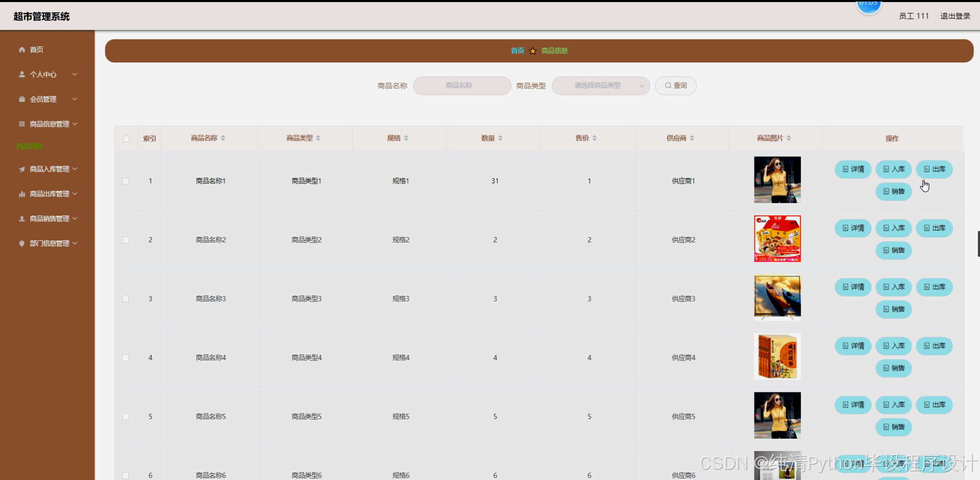Sort by 商品类型 column arrows
Screen dimensions: 980x480
(x=318, y=138)
